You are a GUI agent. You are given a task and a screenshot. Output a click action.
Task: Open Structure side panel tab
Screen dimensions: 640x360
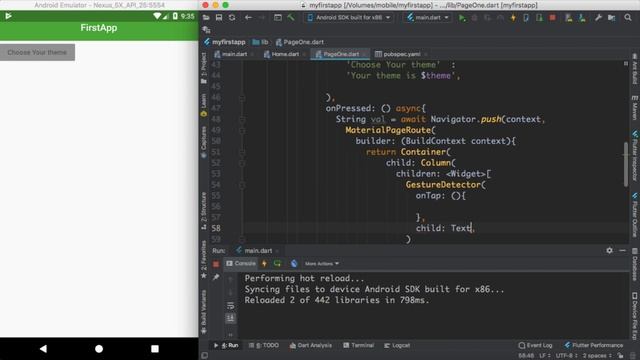pyautogui.click(x=204, y=211)
